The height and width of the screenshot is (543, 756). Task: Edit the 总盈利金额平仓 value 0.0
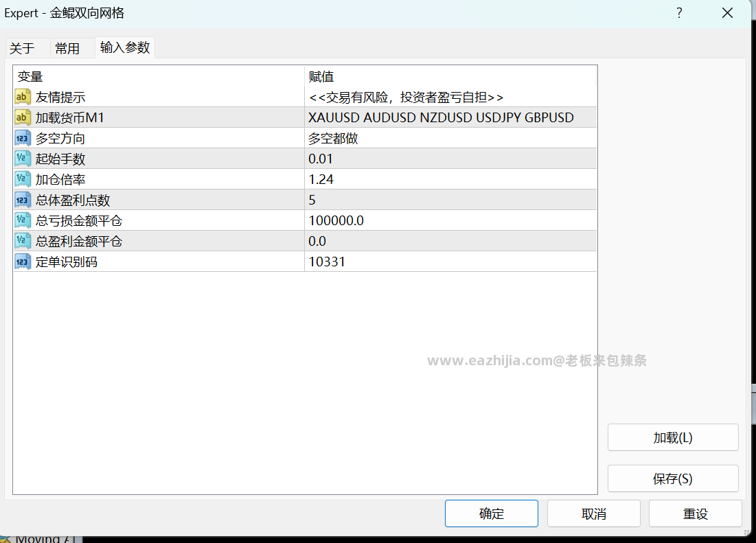pyautogui.click(x=450, y=241)
